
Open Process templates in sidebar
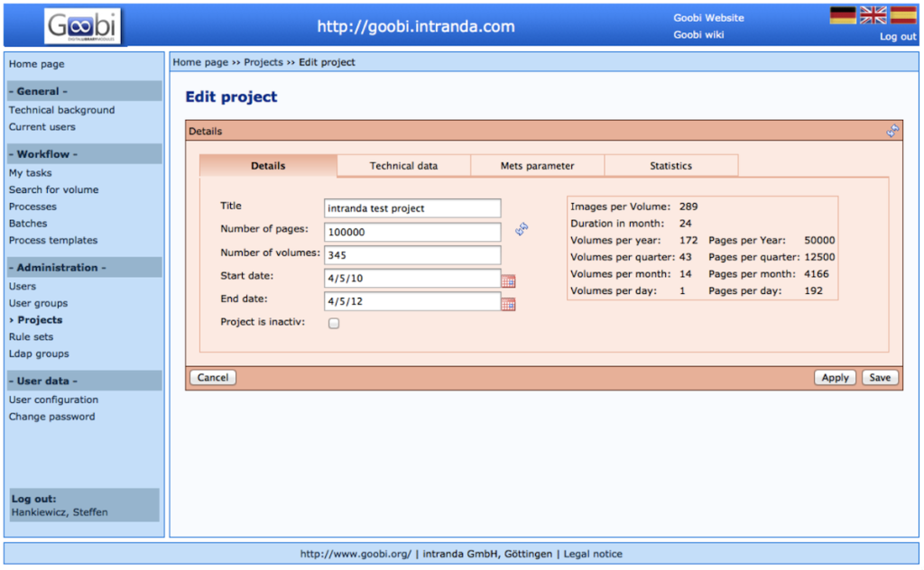53,240
